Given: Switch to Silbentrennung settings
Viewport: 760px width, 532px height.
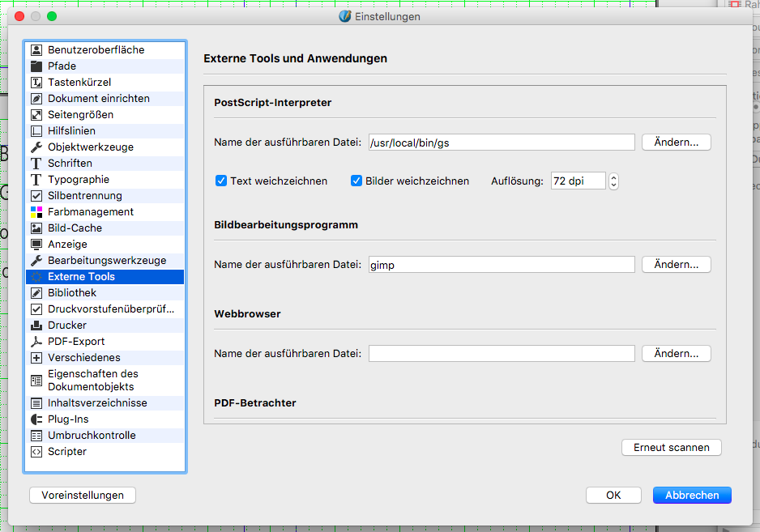Looking at the screenshot, I should [x=84, y=196].
